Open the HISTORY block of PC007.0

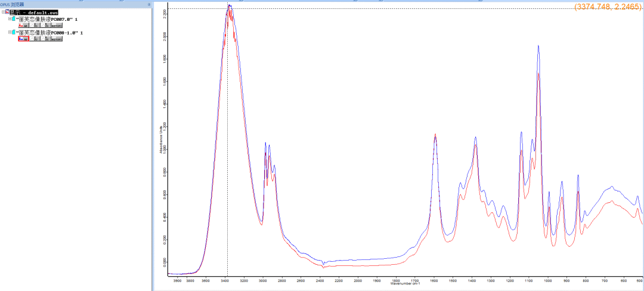57,25
